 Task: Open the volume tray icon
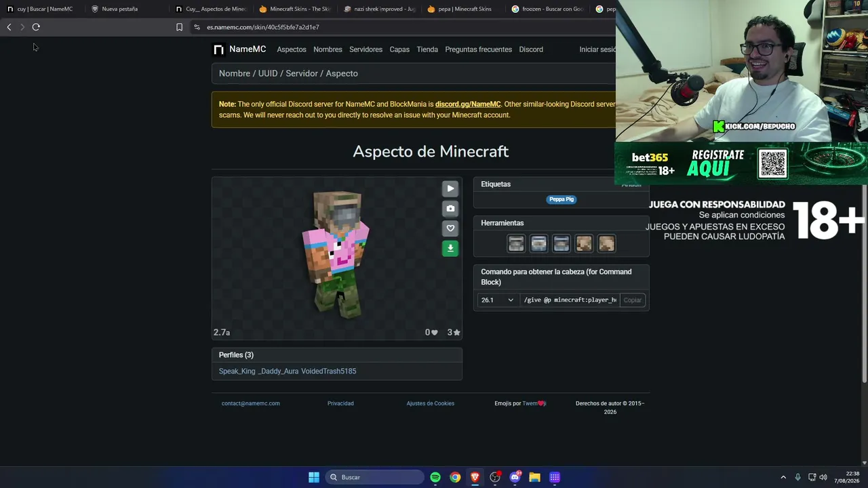(x=823, y=477)
